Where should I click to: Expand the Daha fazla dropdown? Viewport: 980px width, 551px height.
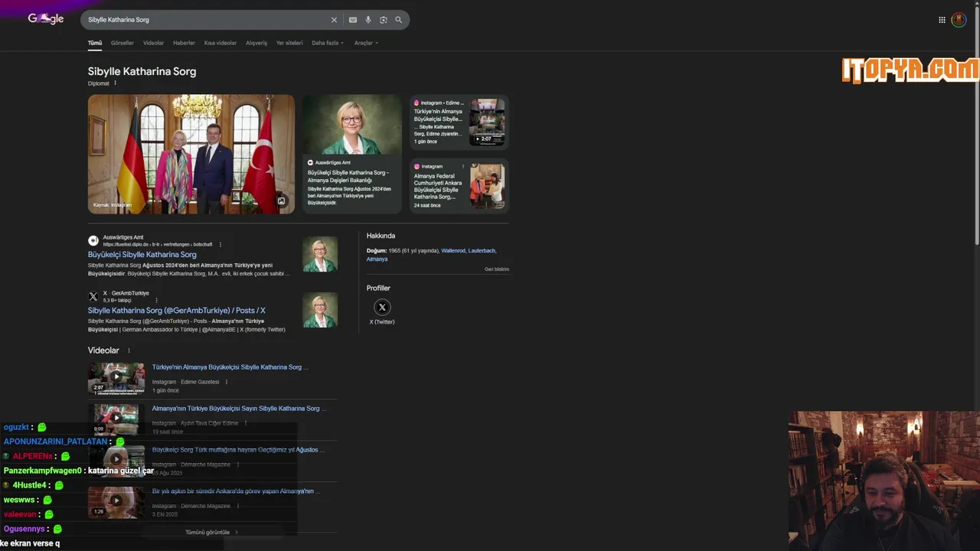pyautogui.click(x=328, y=43)
